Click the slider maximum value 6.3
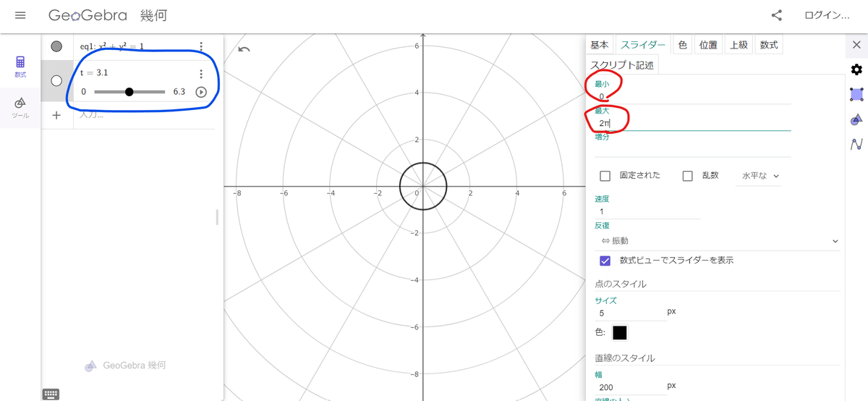The width and height of the screenshot is (868, 401). point(179,92)
